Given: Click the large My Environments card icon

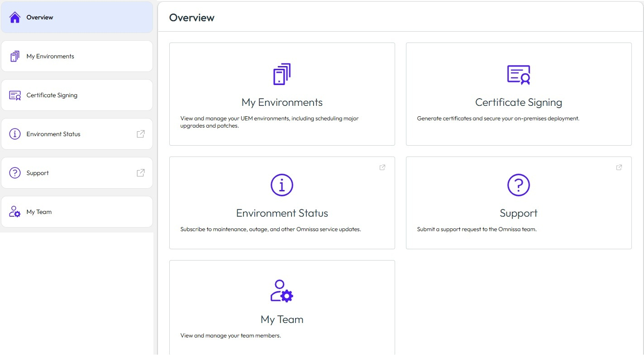Looking at the screenshot, I should point(282,74).
